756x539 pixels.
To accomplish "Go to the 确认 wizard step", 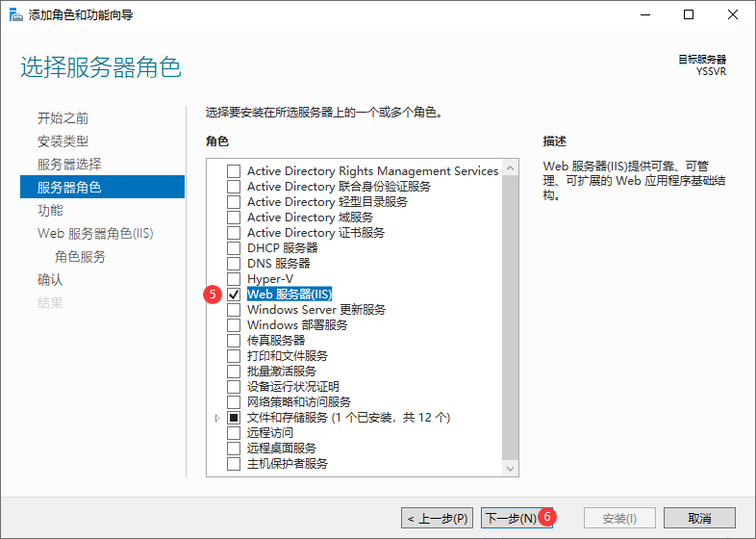I will [x=50, y=280].
